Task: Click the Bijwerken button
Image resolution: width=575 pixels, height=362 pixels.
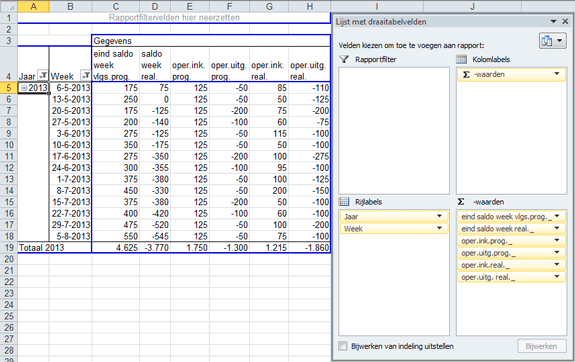Action: tap(541, 346)
